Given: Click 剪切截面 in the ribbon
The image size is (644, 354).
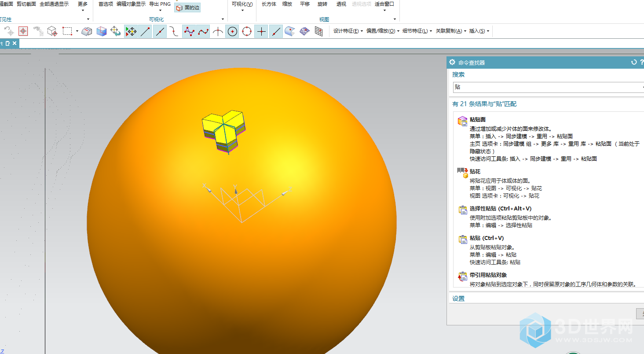Looking at the screenshot, I should (26, 4).
